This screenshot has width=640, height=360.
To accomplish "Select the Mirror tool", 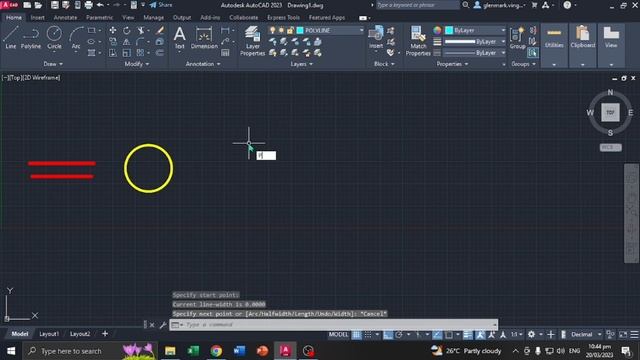I will [x=127, y=42].
